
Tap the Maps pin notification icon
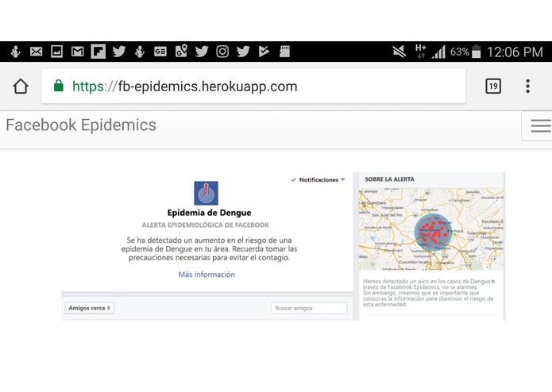coord(181,51)
